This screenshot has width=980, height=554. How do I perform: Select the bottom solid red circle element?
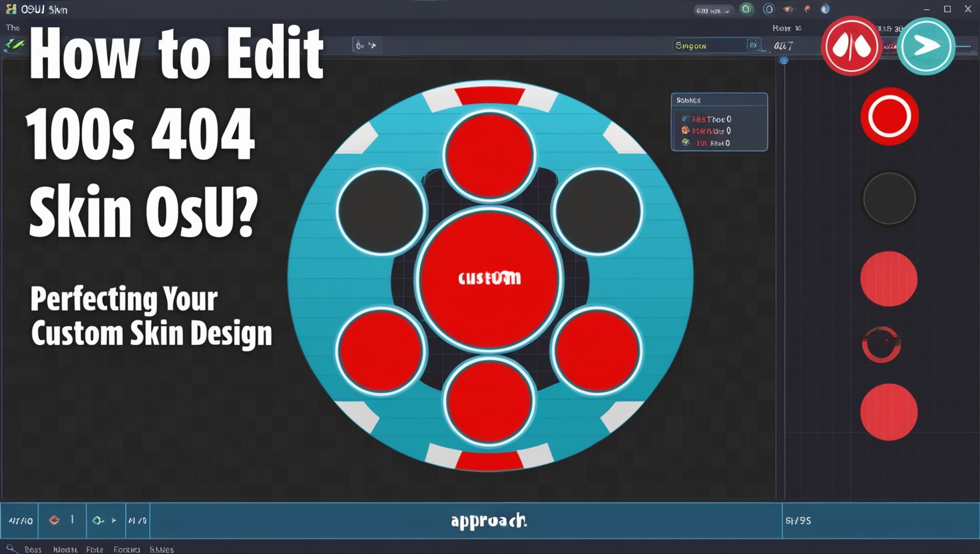pyautogui.click(x=889, y=412)
